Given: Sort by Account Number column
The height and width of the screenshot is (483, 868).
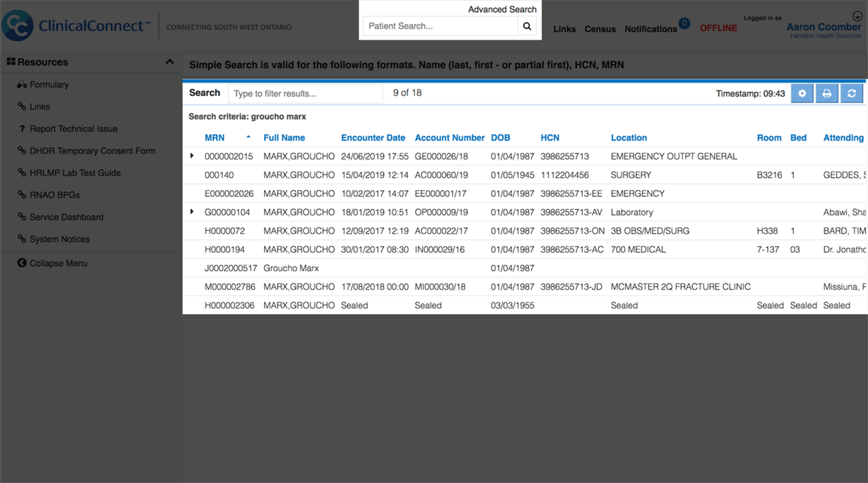Looking at the screenshot, I should coord(450,138).
